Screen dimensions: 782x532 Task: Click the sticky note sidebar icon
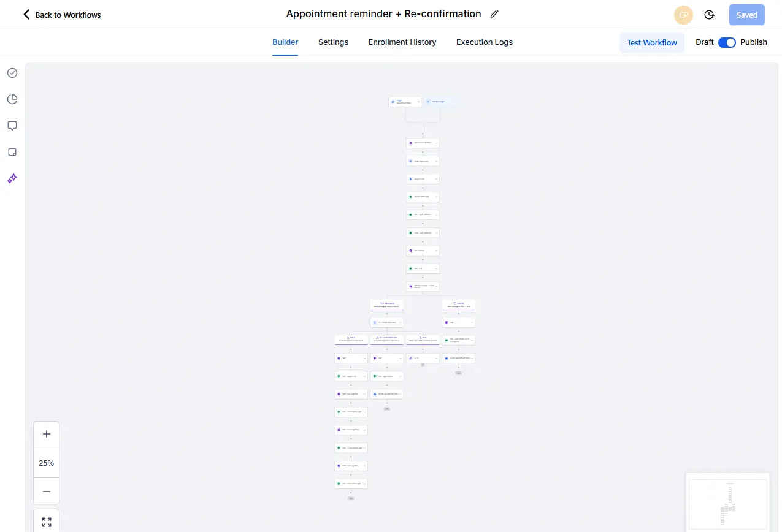click(x=12, y=152)
